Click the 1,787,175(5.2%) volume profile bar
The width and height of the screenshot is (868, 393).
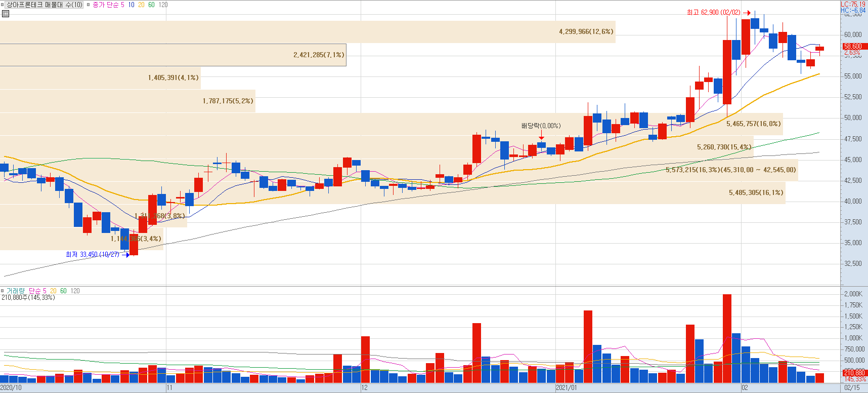pyautogui.click(x=127, y=101)
